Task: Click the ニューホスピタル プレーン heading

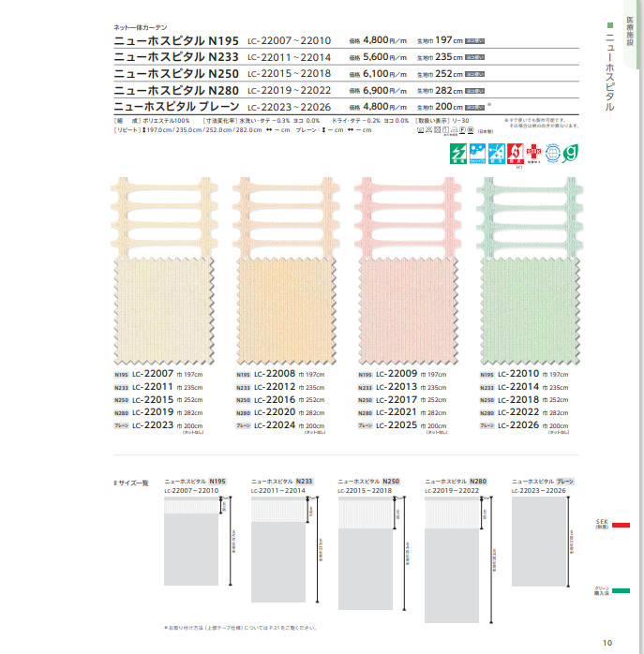Action: tap(176, 106)
